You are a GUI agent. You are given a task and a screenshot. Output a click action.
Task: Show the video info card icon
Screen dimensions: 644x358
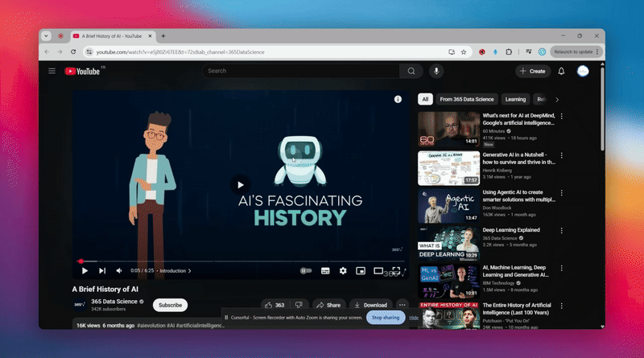point(398,99)
